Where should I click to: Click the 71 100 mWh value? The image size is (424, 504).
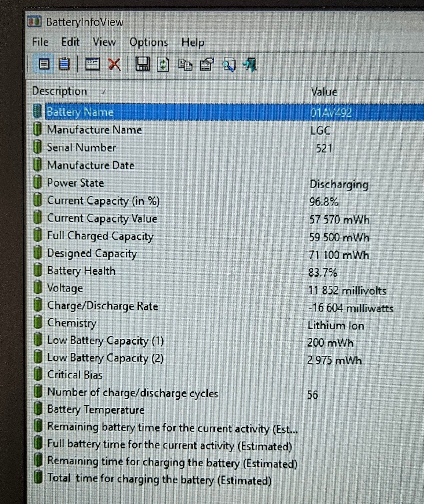click(x=338, y=255)
